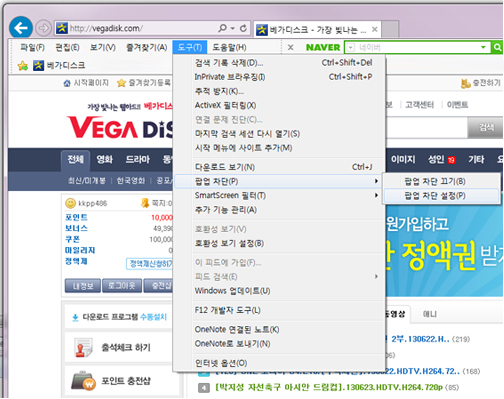Select OneNote로 보내기(N) menu item
504x399 pixels.
tap(279, 344)
